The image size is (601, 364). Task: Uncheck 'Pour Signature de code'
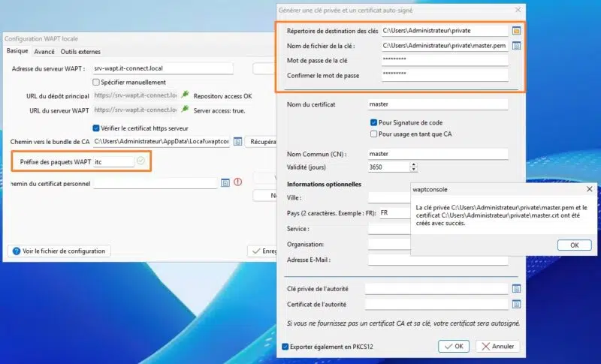373,123
